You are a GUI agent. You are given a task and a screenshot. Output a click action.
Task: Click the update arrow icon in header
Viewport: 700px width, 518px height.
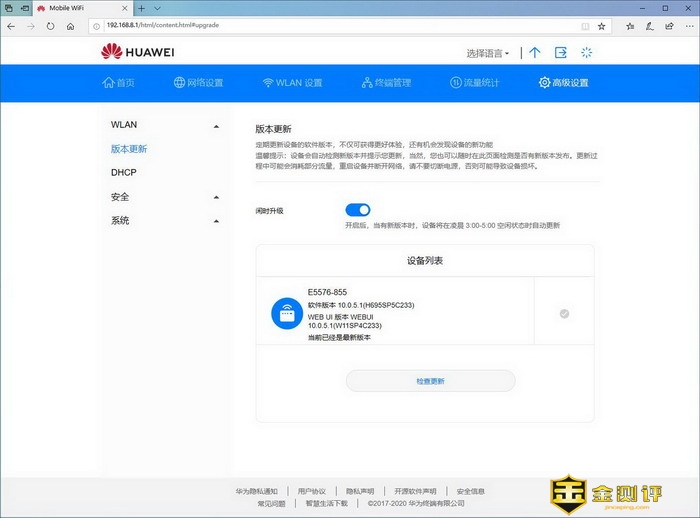(534, 52)
